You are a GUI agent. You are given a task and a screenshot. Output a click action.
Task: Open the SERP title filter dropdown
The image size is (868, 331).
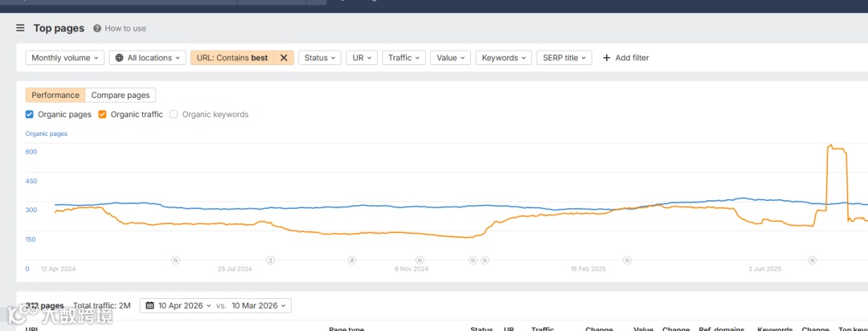coord(564,58)
